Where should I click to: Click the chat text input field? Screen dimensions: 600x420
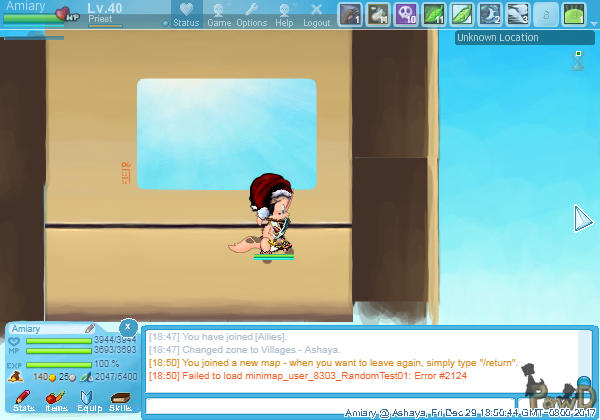coord(340,405)
